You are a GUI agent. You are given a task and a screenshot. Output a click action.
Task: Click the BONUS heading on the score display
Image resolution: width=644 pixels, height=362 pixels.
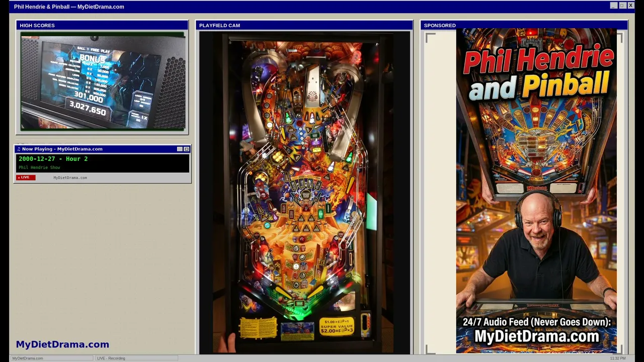point(93,59)
